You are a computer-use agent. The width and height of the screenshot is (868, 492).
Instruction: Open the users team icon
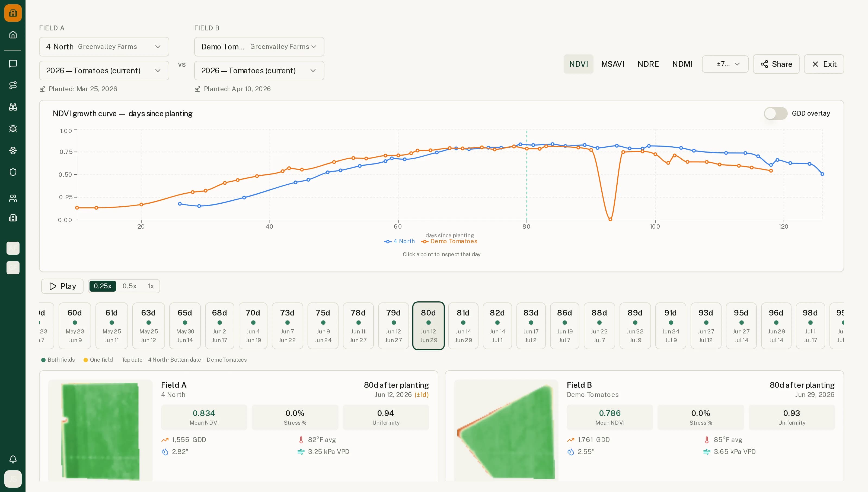click(13, 198)
